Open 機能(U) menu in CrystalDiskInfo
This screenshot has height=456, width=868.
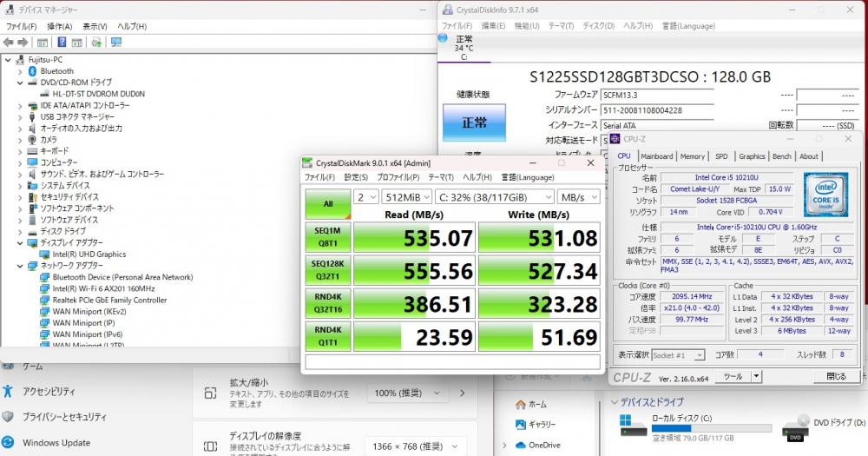pyautogui.click(x=527, y=26)
